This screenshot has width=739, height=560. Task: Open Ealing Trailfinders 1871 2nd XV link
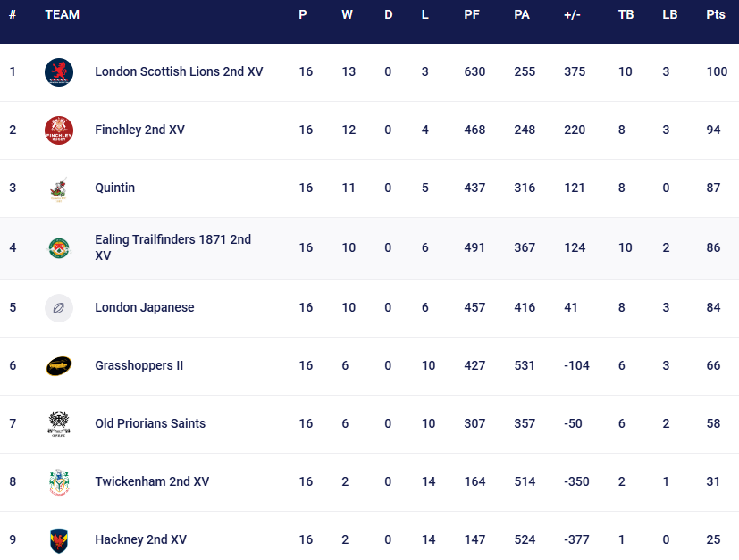click(x=172, y=247)
